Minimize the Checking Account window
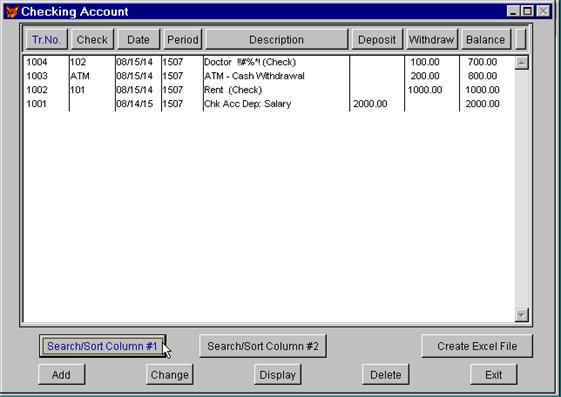The image size is (561, 397). (513, 11)
